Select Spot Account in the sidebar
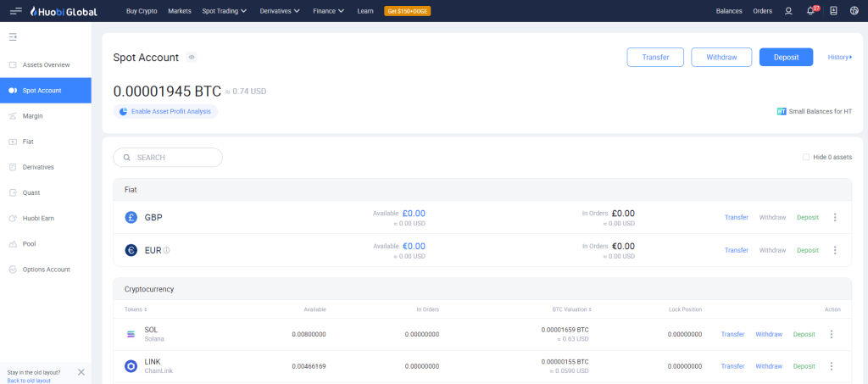This screenshot has width=868, height=384. tap(46, 90)
